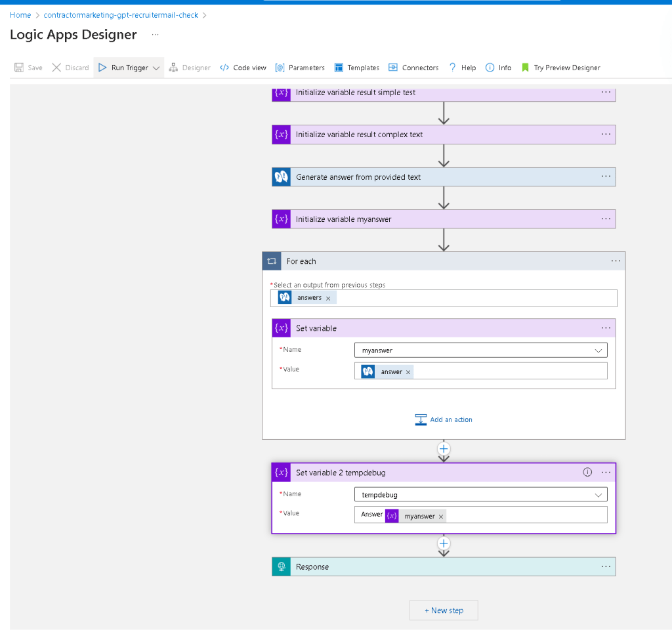Screen dimensions: 672x636
Task: Open ellipsis menu on Response step
Action: (x=606, y=566)
